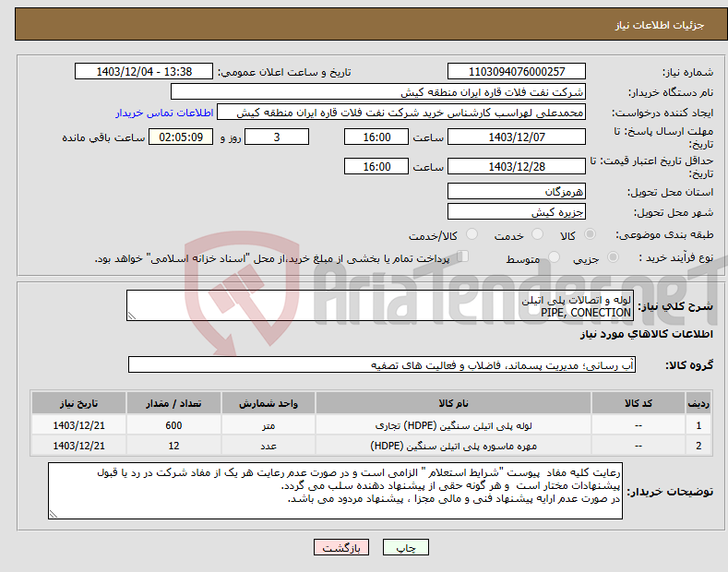
Task: Click the unit cell متر
Action: click(269, 425)
